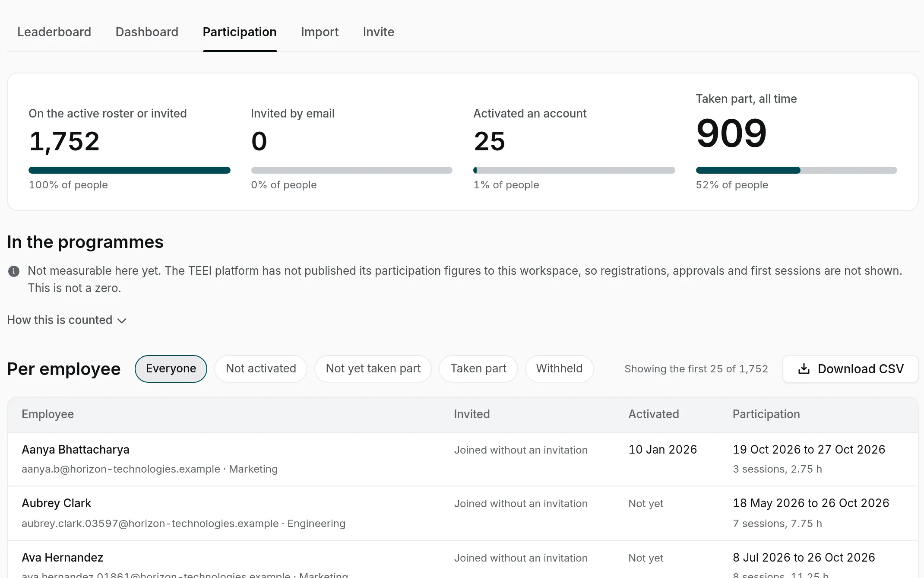This screenshot has width=924, height=578.
Task: Click the Invited by email label
Action: pyautogui.click(x=292, y=114)
